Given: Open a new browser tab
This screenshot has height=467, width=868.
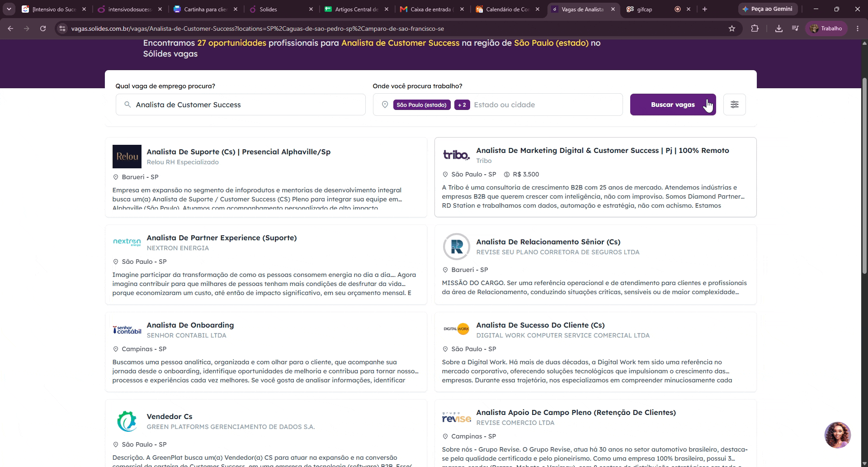Looking at the screenshot, I should pos(704,9).
